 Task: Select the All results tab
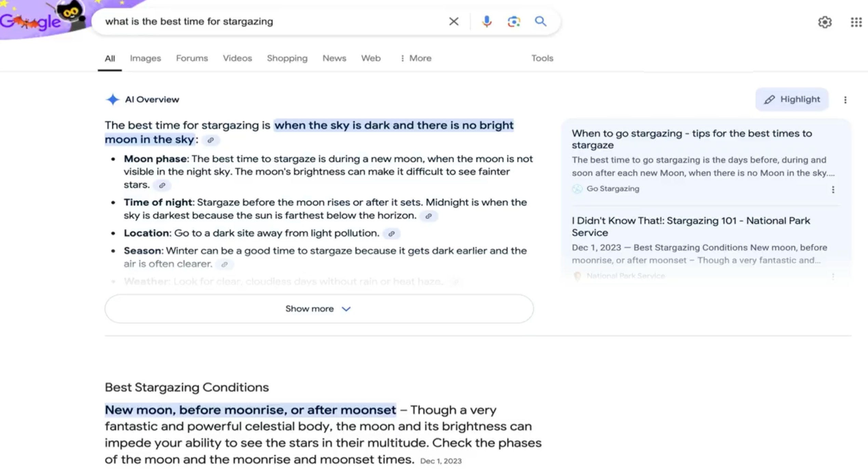[x=110, y=58]
